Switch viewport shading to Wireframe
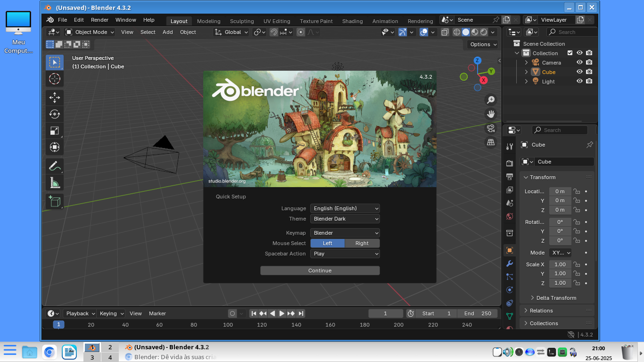This screenshot has height=362, width=644. 456,32
